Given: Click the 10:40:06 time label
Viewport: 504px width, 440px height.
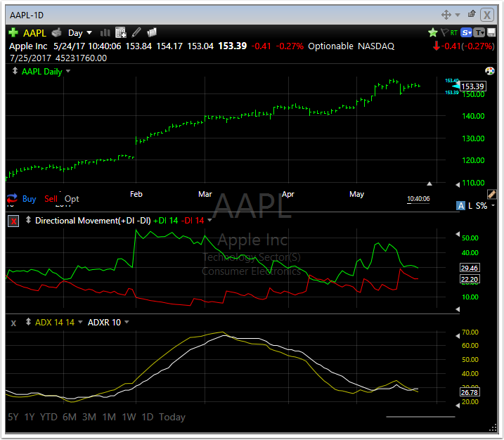Looking at the screenshot, I should coord(418,199).
